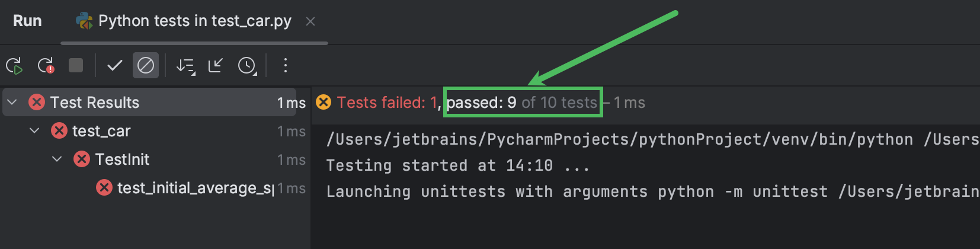Viewport: 980px width, 249px height.
Task: Click the orange failure icon in status line
Action: 324,102
